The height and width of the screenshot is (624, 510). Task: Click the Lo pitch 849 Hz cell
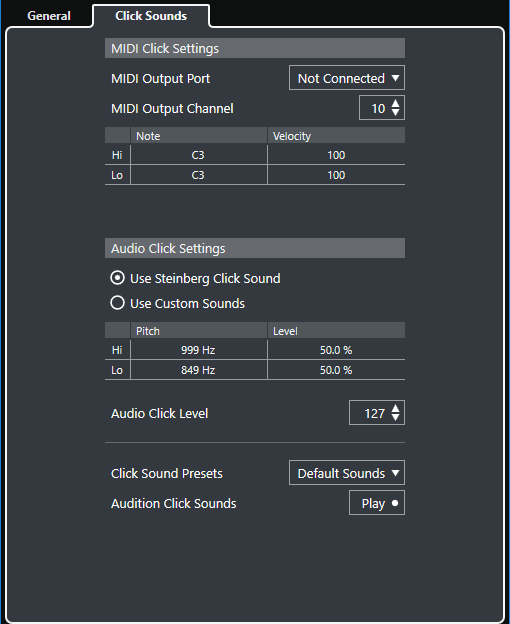199,370
